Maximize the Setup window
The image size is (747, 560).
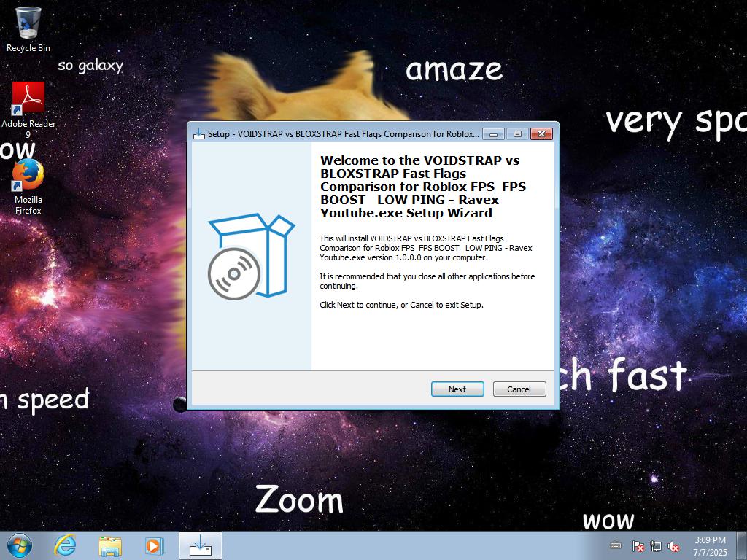(x=517, y=134)
